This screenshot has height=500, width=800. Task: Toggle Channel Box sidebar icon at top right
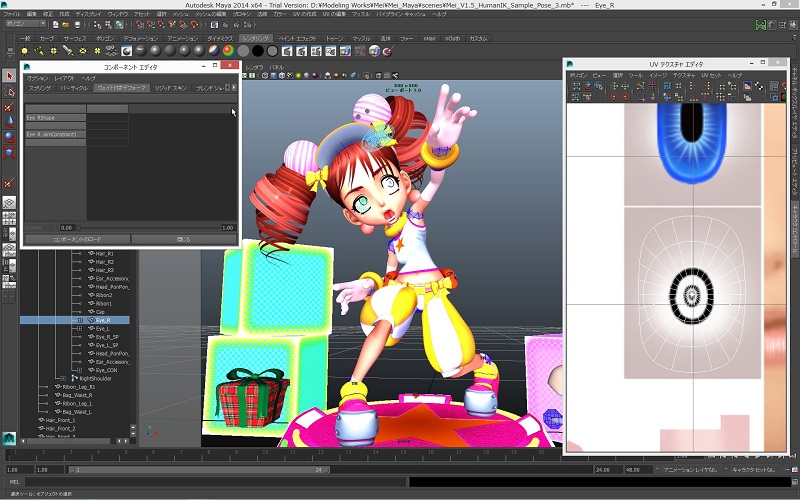(x=793, y=24)
